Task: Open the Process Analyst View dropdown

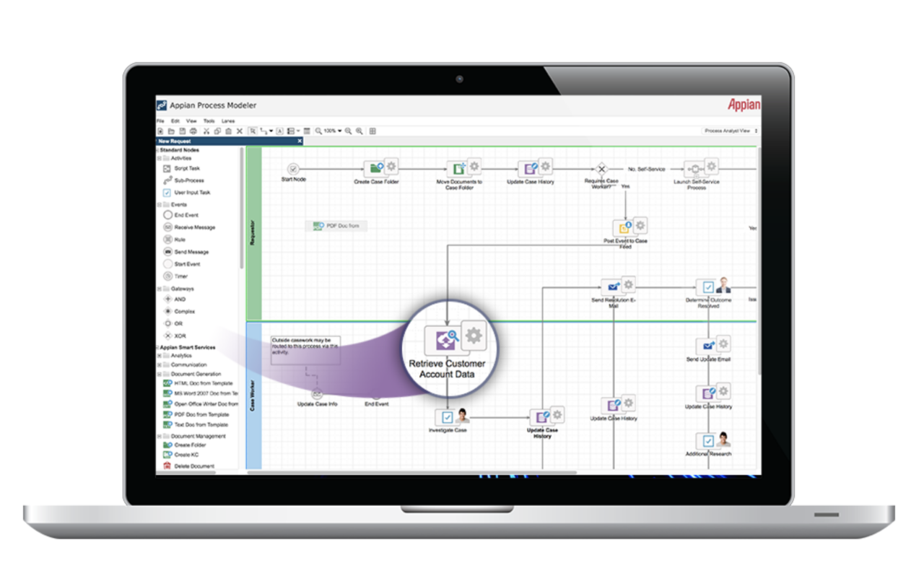Action: coord(731,131)
